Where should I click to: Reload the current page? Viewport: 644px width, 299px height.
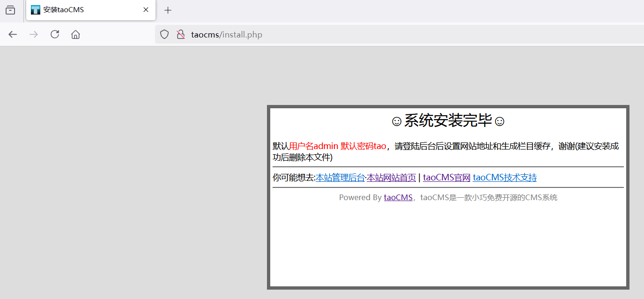(x=55, y=34)
